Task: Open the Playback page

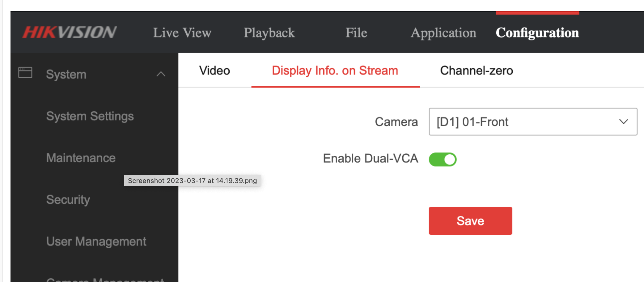Action: pyautogui.click(x=269, y=33)
